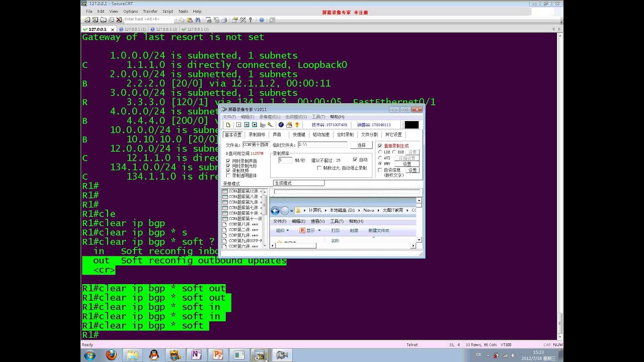Click the pencil edit icon in recorder toolbar
Viewport: 644px width, 362px height.
point(270,125)
